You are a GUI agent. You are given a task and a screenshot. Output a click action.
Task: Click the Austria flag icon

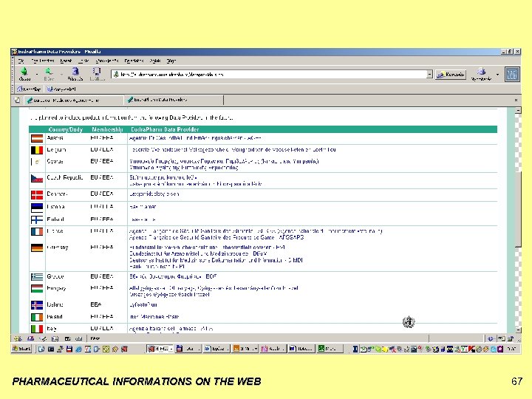point(37,138)
